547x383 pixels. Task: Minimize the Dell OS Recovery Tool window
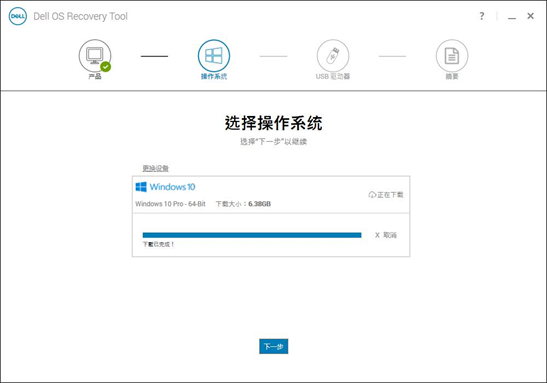click(512, 17)
